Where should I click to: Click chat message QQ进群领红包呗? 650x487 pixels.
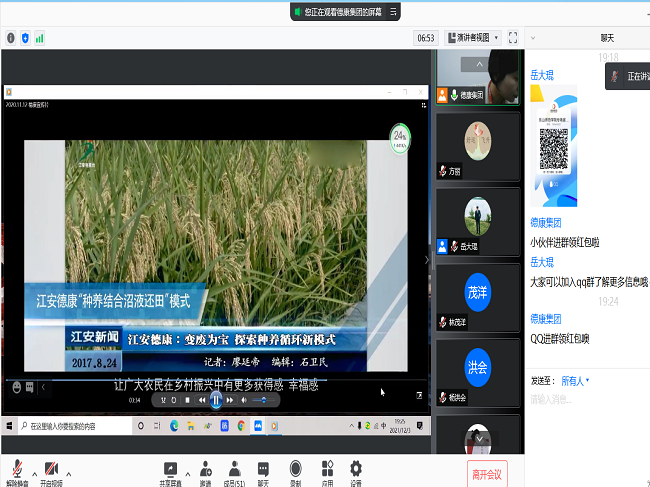coord(560,339)
